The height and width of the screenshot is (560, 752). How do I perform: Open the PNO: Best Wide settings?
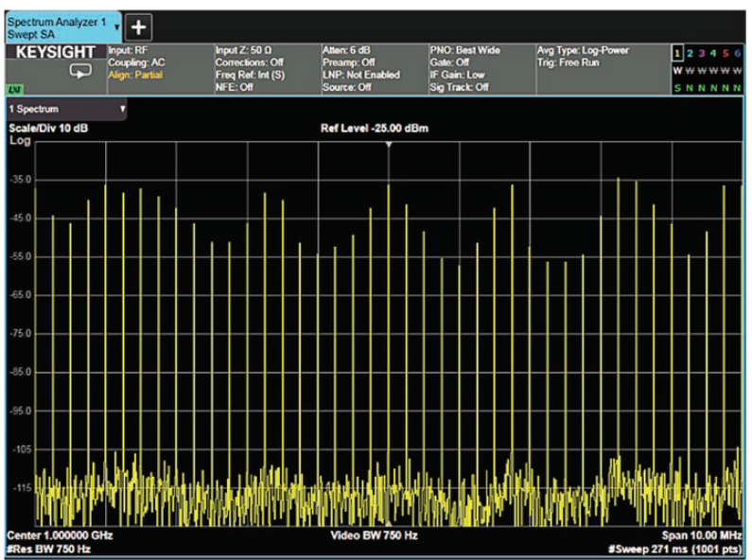pos(464,50)
